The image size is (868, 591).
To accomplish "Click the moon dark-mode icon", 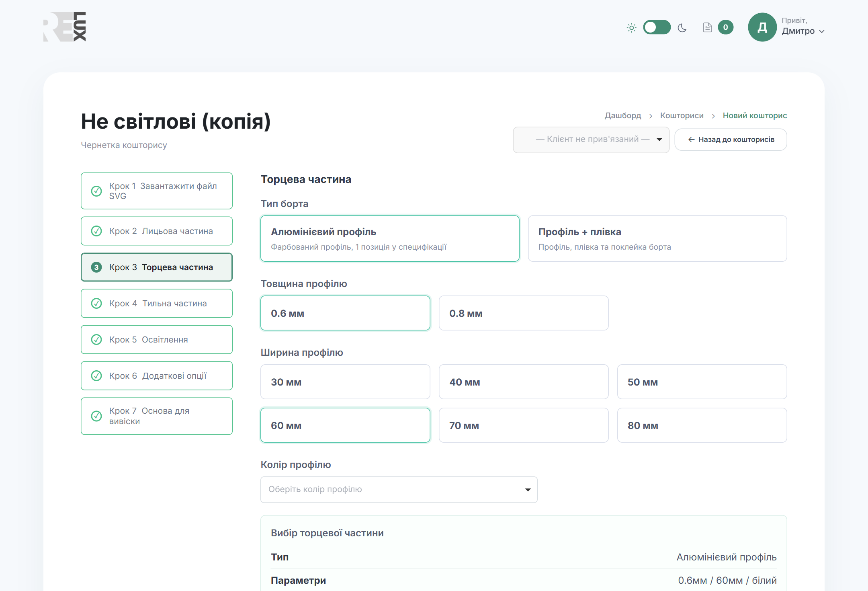I will 682,28.
